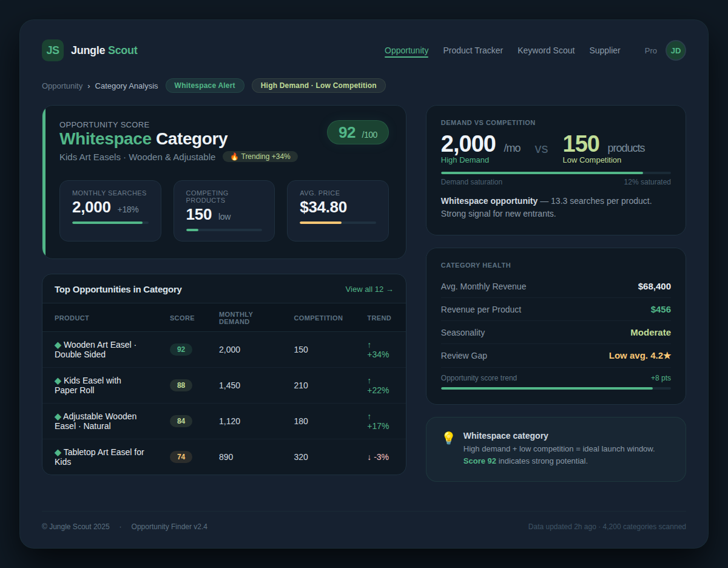The height and width of the screenshot is (568, 728).
Task: Click the score 88 badge
Action: 181,385
